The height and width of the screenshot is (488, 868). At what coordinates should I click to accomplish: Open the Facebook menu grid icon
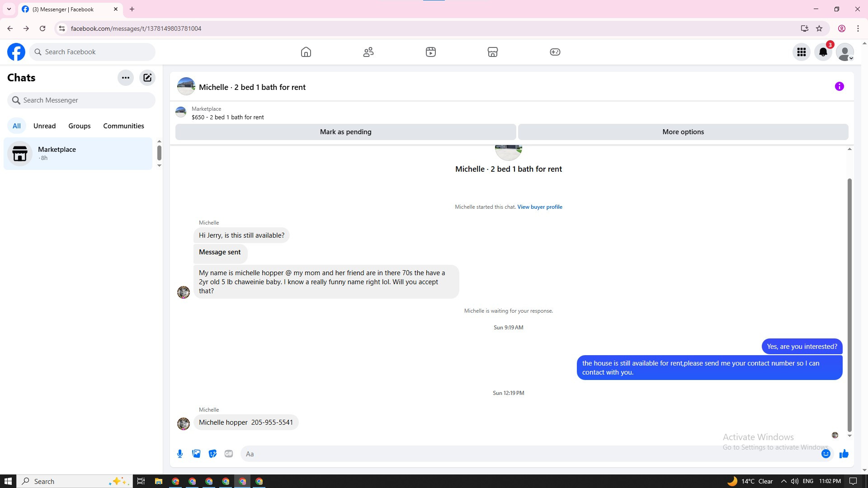(801, 52)
